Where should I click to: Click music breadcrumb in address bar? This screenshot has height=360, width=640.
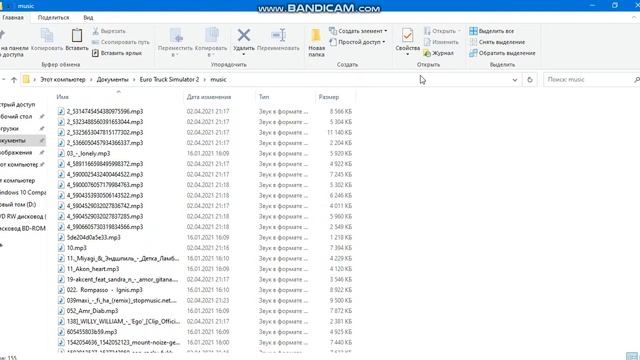pyautogui.click(x=218, y=80)
